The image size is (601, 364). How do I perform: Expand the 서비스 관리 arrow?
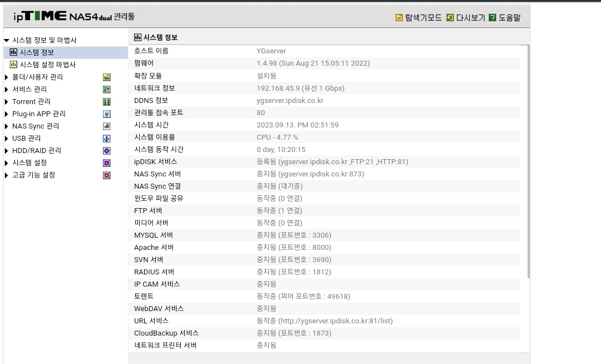pyautogui.click(x=6, y=89)
